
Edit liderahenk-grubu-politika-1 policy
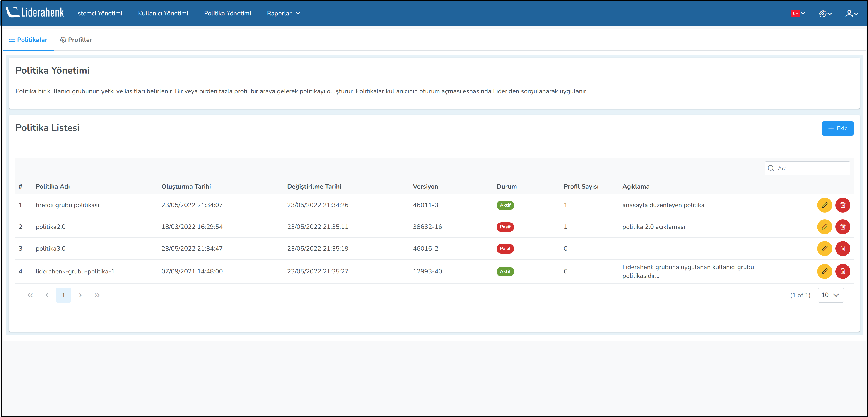click(x=824, y=271)
